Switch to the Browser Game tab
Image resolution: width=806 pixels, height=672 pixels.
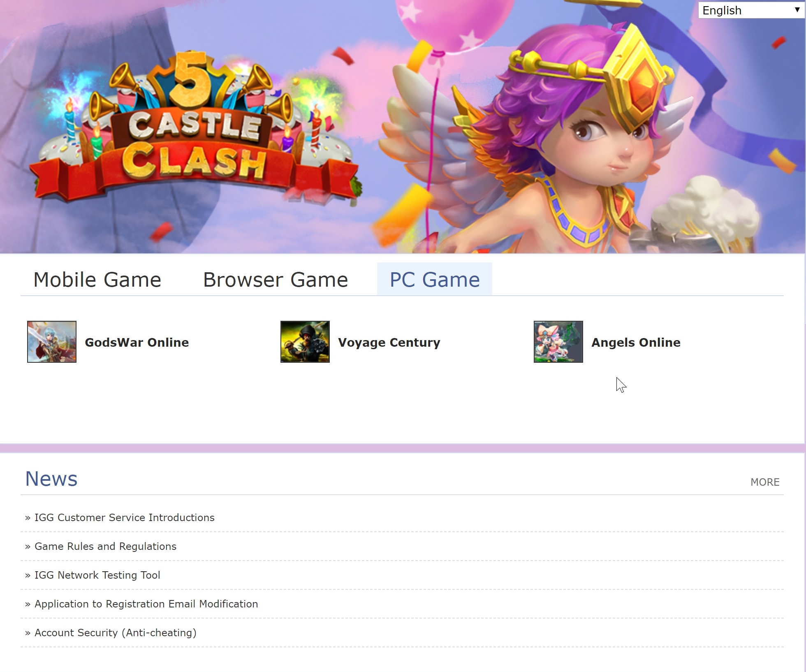coord(276,280)
